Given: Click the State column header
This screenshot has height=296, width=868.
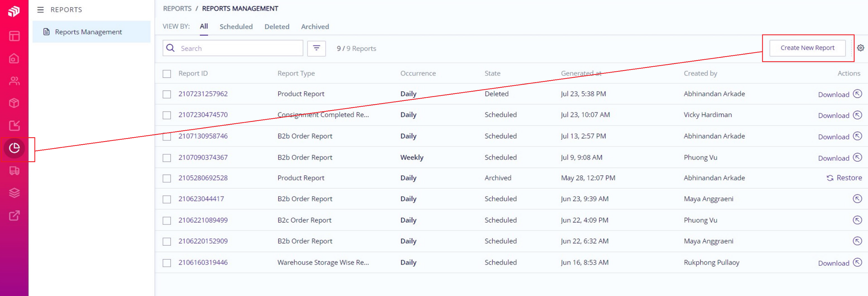Looking at the screenshot, I should [x=492, y=73].
